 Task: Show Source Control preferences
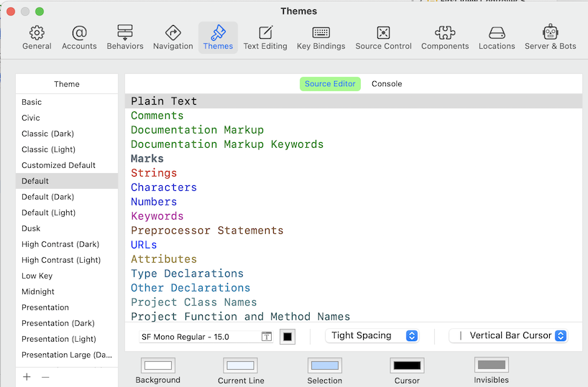click(x=383, y=38)
